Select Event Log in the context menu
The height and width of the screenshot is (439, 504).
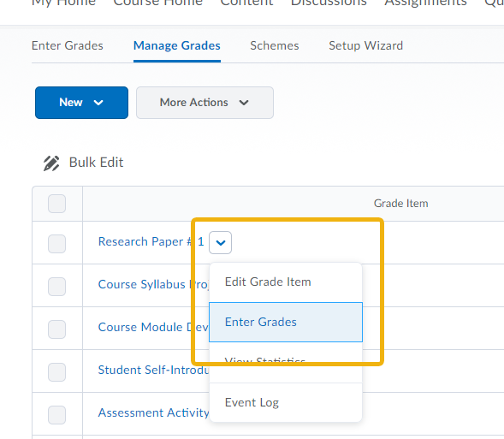click(x=286, y=402)
